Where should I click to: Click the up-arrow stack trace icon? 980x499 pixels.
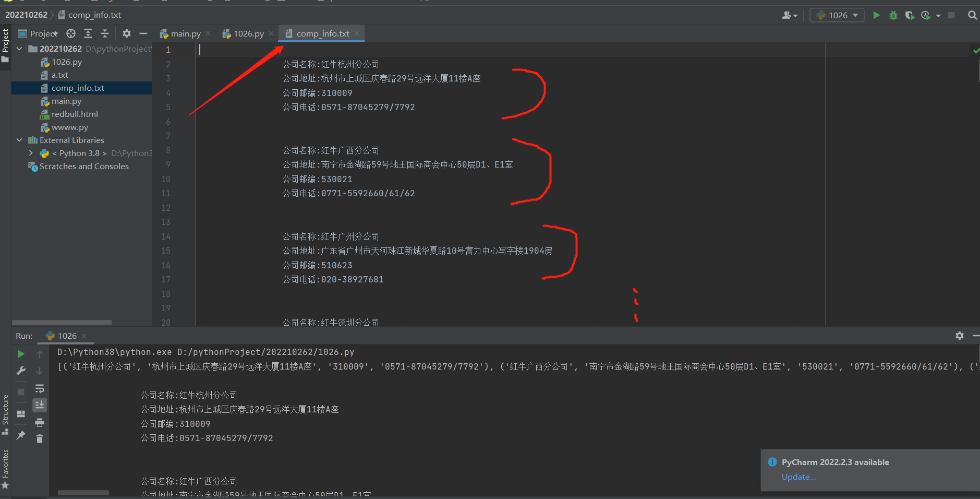coord(40,354)
